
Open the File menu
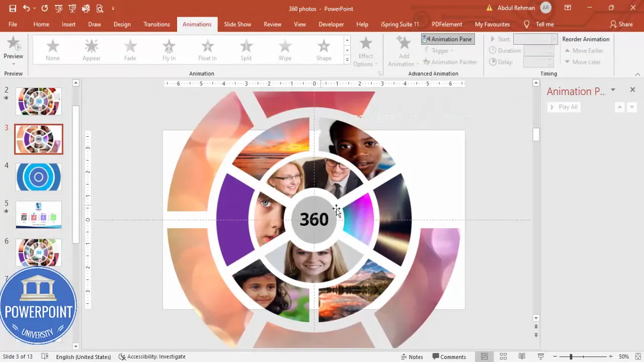[13, 24]
